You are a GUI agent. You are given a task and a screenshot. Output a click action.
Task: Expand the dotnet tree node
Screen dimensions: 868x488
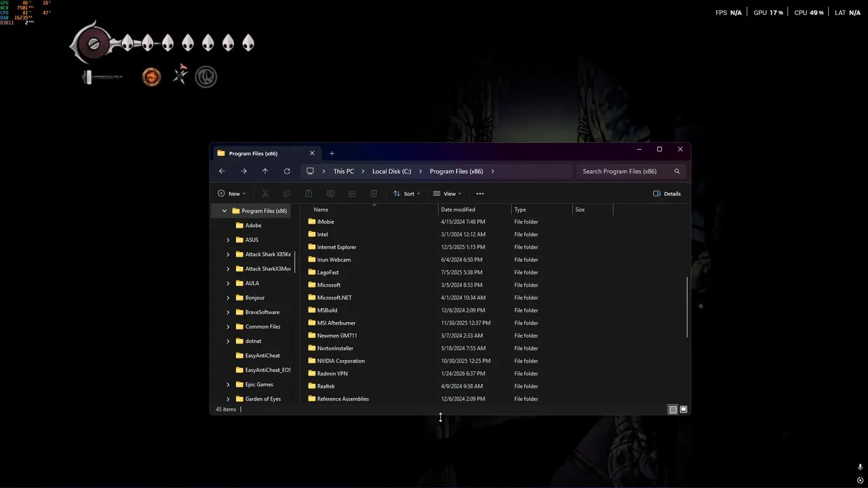pos(229,341)
